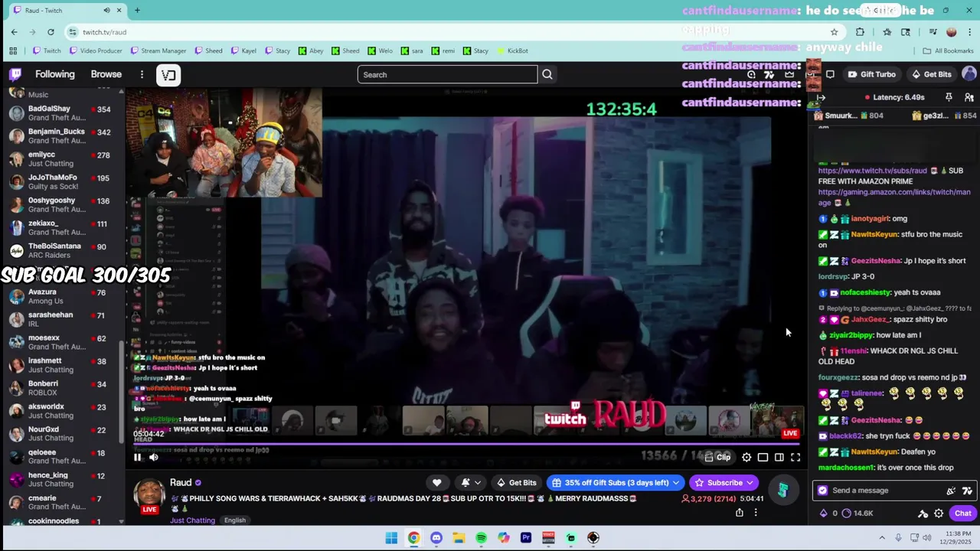This screenshot has width=980, height=551.
Task: Open the Amazon Prime gaming link in chat
Action: click(894, 197)
